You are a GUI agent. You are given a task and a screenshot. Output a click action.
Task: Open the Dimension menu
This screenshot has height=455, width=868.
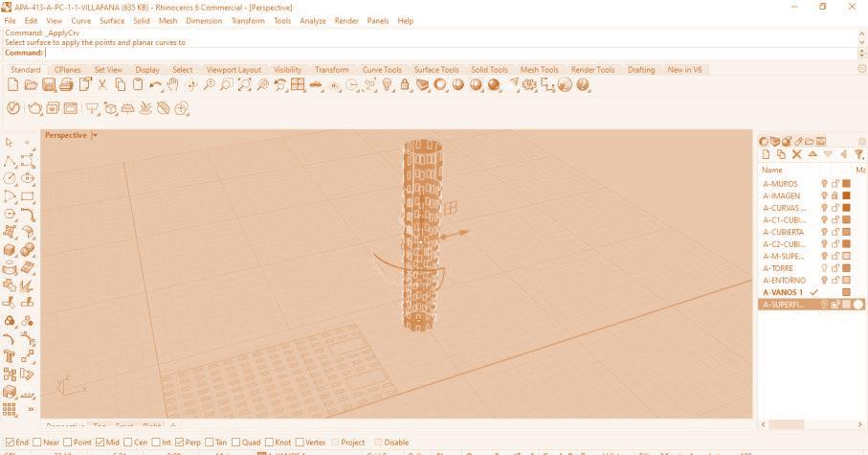(x=204, y=20)
